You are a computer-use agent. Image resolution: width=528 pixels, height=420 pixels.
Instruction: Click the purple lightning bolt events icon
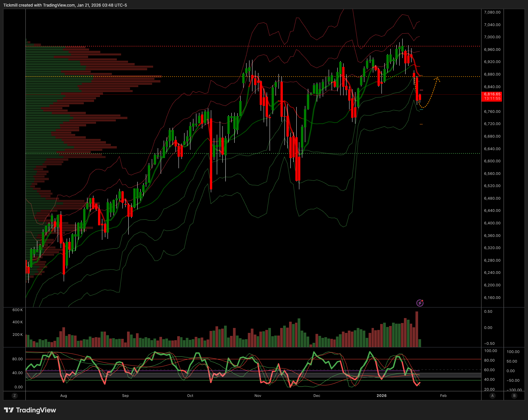pyautogui.click(x=420, y=303)
